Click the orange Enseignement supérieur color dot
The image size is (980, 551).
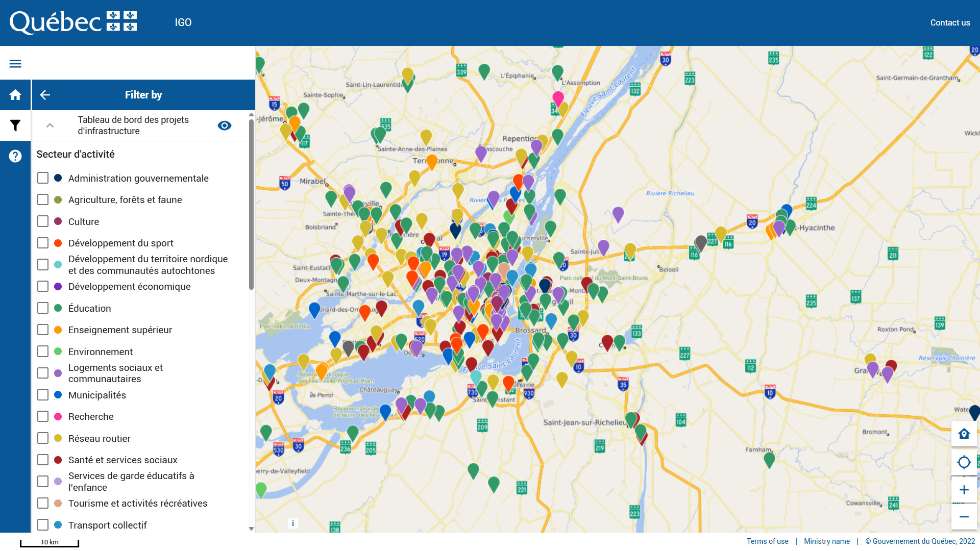(58, 330)
